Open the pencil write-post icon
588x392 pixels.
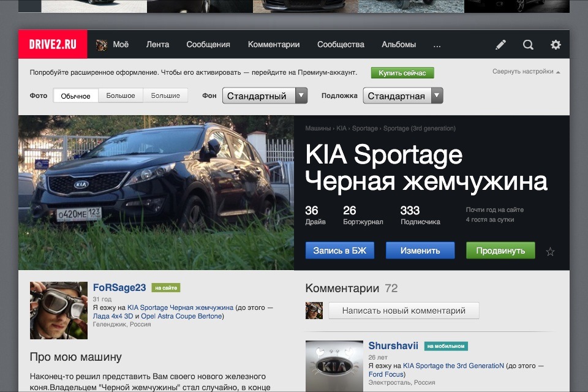[500, 45]
